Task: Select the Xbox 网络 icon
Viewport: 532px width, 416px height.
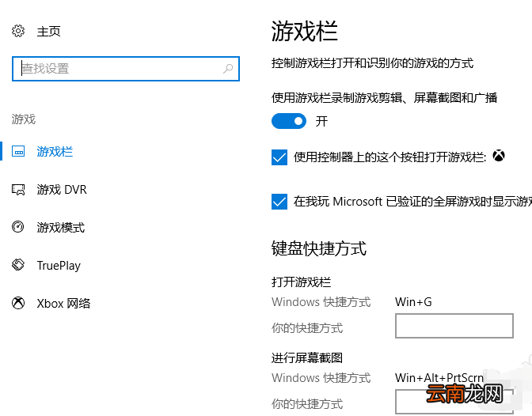Action: pyautogui.click(x=18, y=303)
